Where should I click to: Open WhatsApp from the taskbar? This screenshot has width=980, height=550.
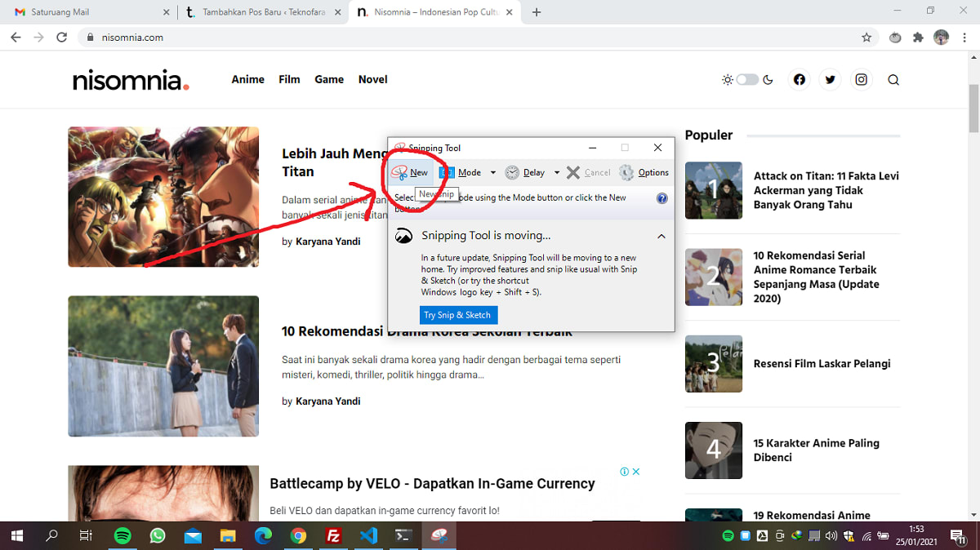coord(157,536)
